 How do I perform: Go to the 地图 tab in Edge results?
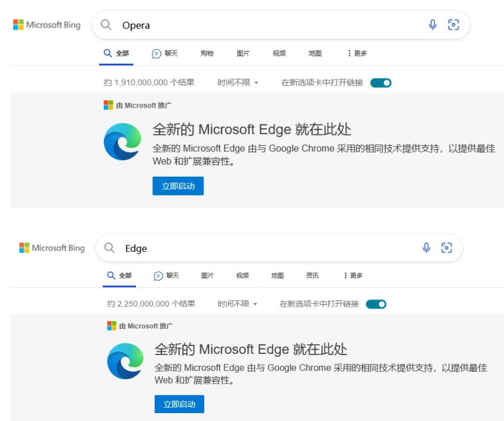(x=277, y=276)
